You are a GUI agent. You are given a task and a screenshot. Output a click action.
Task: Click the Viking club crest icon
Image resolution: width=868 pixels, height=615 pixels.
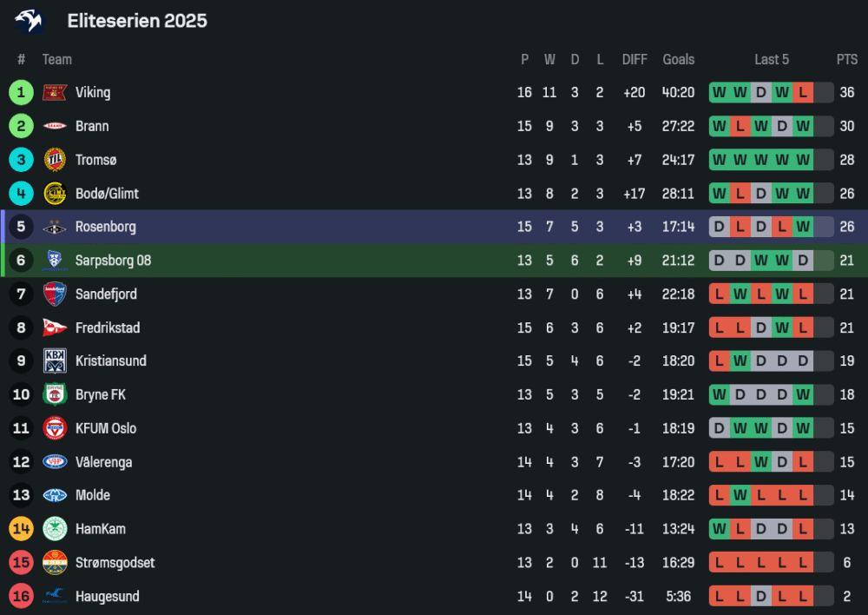pos(55,92)
